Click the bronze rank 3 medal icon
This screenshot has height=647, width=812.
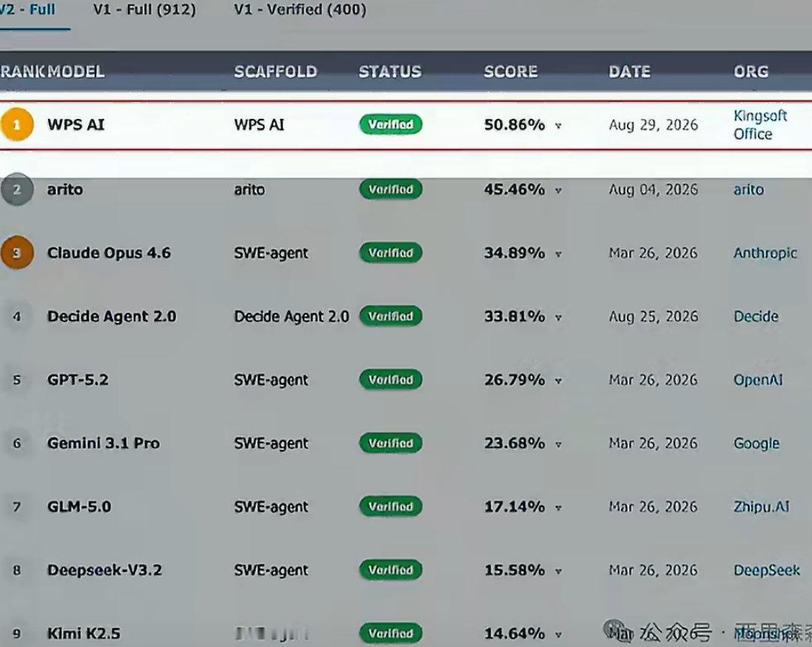pos(17,252)
